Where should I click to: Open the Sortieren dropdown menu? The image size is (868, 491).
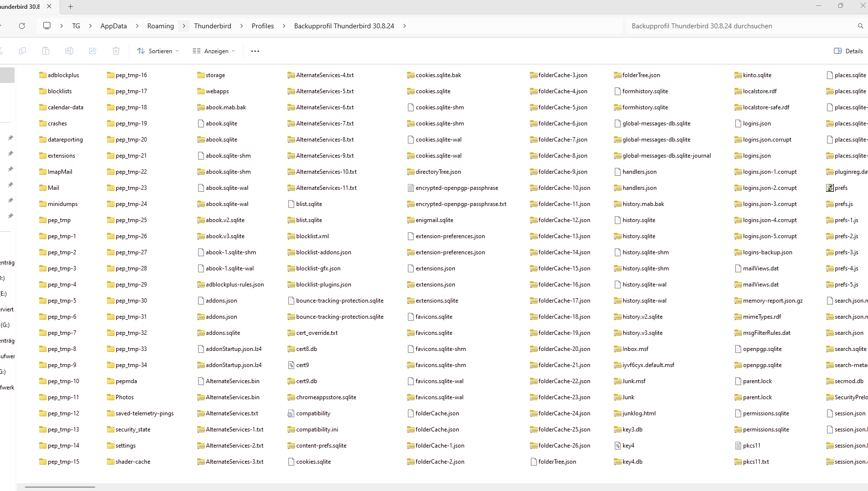coord(158,51)
